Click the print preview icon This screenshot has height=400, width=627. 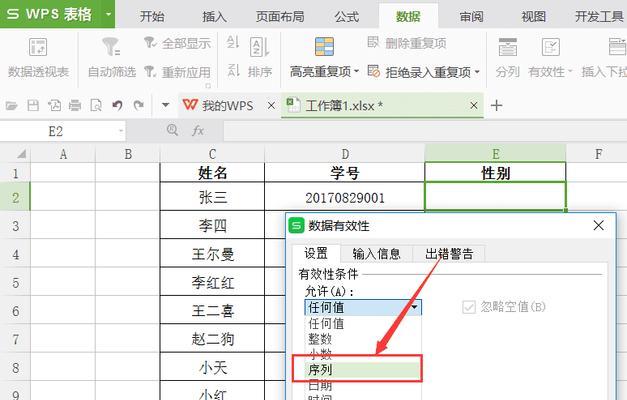96,106
